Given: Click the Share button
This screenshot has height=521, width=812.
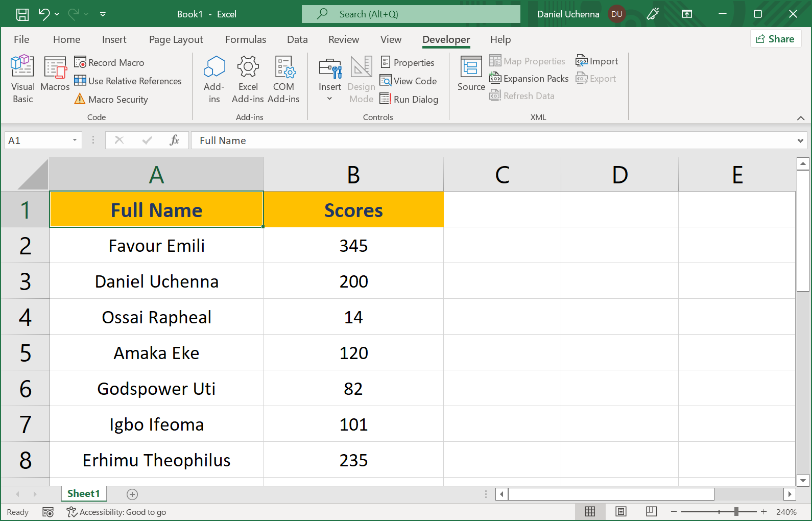Looking at the screenshot, I should (775, 39).
